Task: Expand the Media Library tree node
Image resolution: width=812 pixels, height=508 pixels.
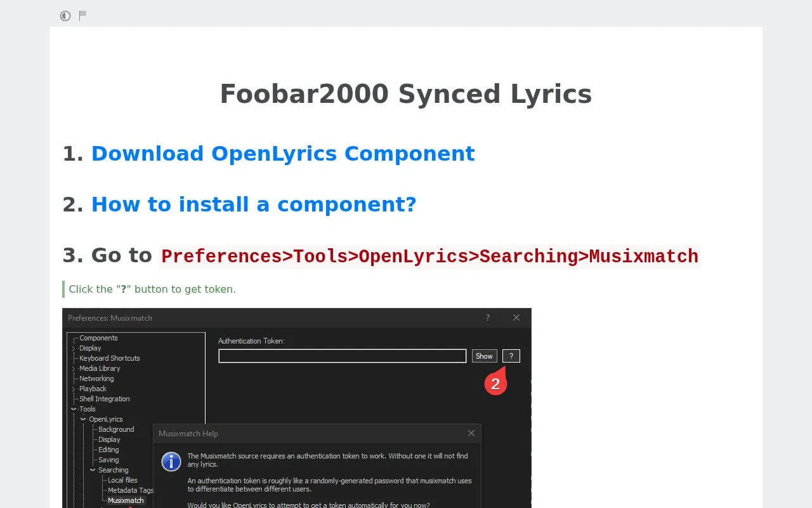Action: 74,368
